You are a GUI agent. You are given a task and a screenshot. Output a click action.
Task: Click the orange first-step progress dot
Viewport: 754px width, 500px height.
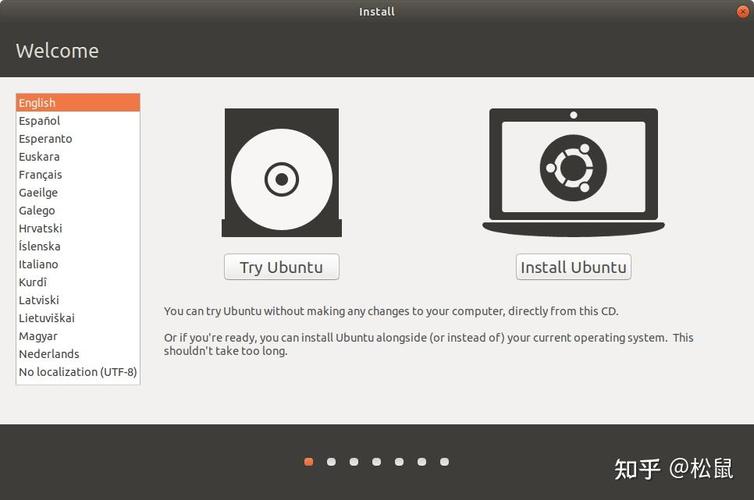click(309, 462)
